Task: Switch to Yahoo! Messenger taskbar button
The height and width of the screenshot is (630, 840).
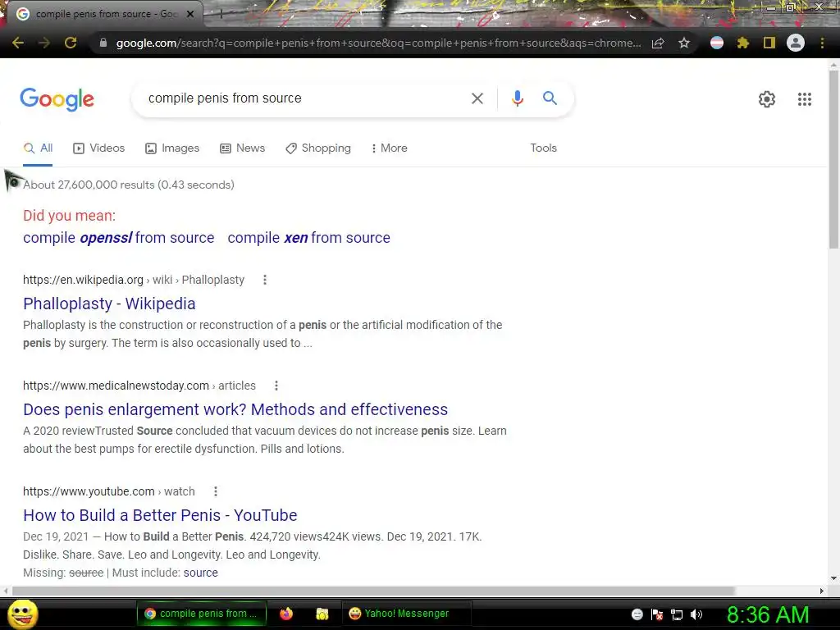Action: [406, 614]
